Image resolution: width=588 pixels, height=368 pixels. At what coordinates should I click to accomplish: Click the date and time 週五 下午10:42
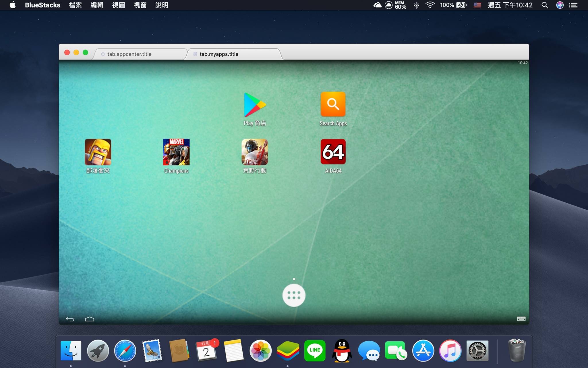[x=510, y=5]
